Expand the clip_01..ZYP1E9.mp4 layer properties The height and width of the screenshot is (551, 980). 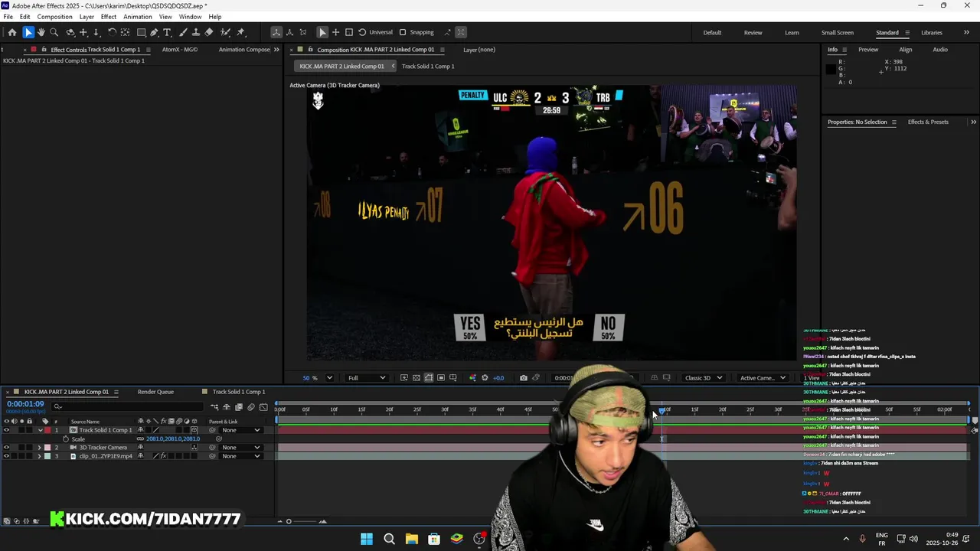point(40,456)
